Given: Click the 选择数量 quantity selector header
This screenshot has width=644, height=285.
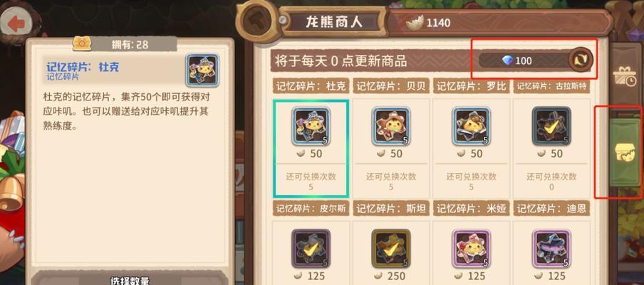Looking at the screenshot, I should coord(130,281).
